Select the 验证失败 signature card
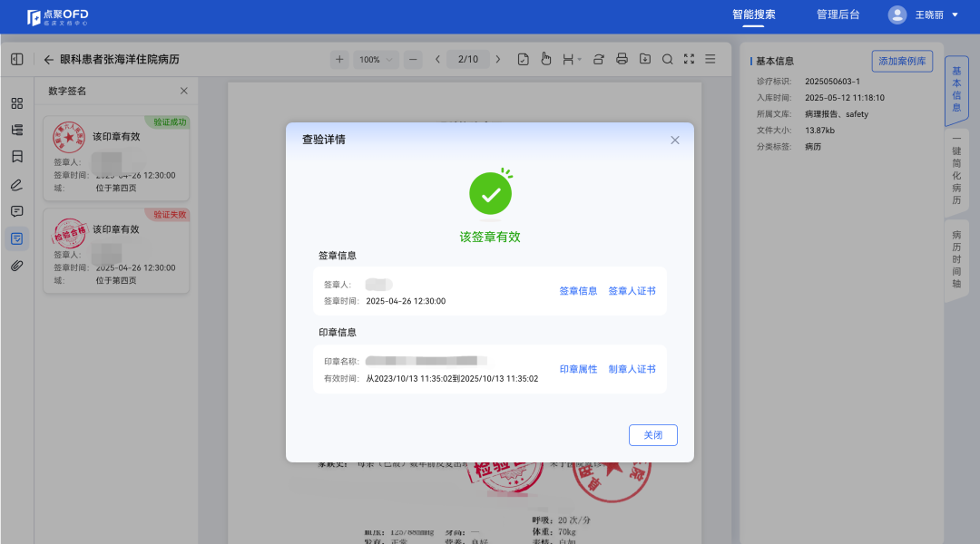980x544 pixels. click(x=116, y=251)
